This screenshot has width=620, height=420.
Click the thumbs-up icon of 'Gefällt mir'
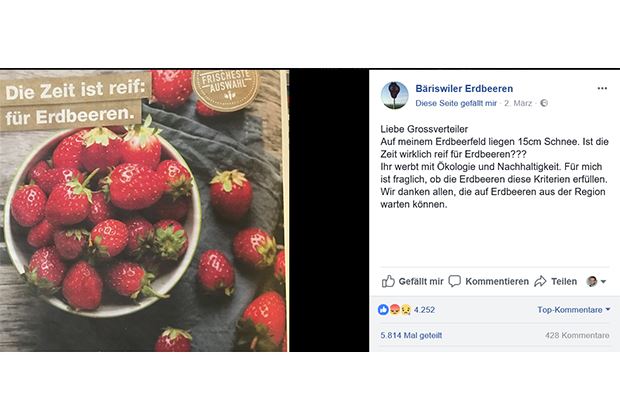point(388,281)
